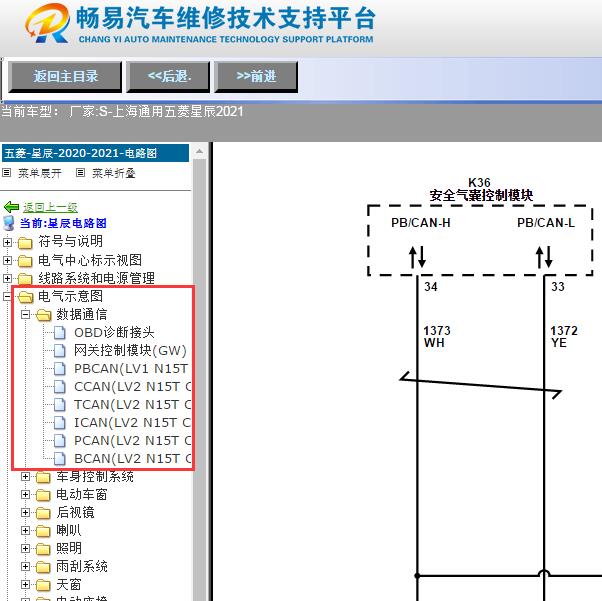Go back with the <<后退 button
Screen dimensions: 602x601
(168, 77)
